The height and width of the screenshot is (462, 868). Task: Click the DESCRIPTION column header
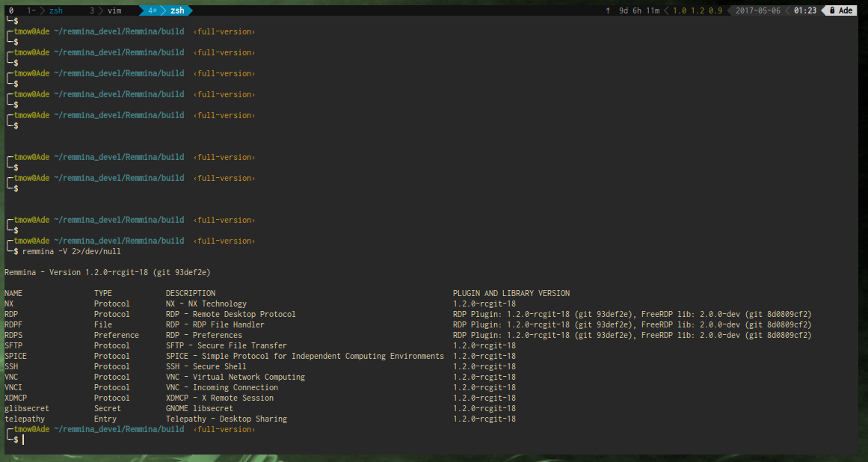pyautogui.click(x=190, y=293)
